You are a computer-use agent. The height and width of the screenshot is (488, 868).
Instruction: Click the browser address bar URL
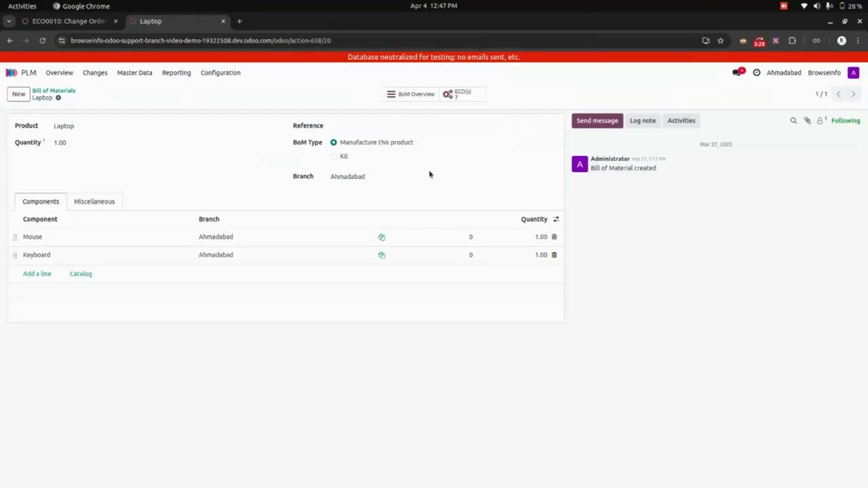(x=201, y=41)
